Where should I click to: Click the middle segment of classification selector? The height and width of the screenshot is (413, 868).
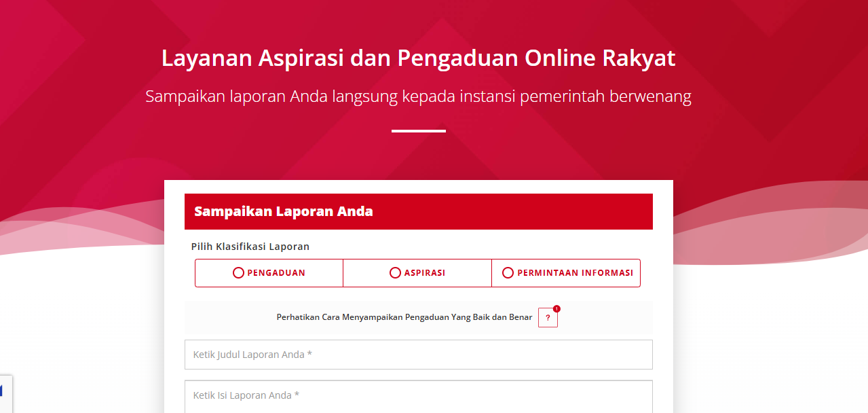click(x=417, y=273)
